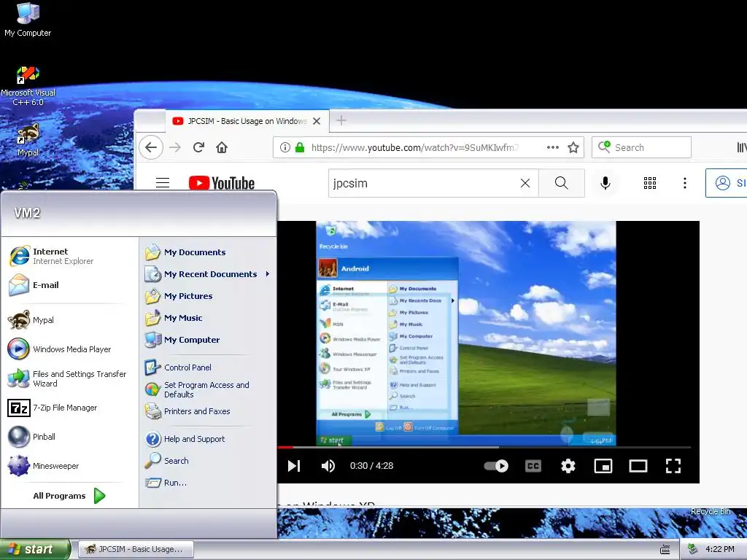
Task: Click the YouTube sign in button
Action: tap(727, 183)
